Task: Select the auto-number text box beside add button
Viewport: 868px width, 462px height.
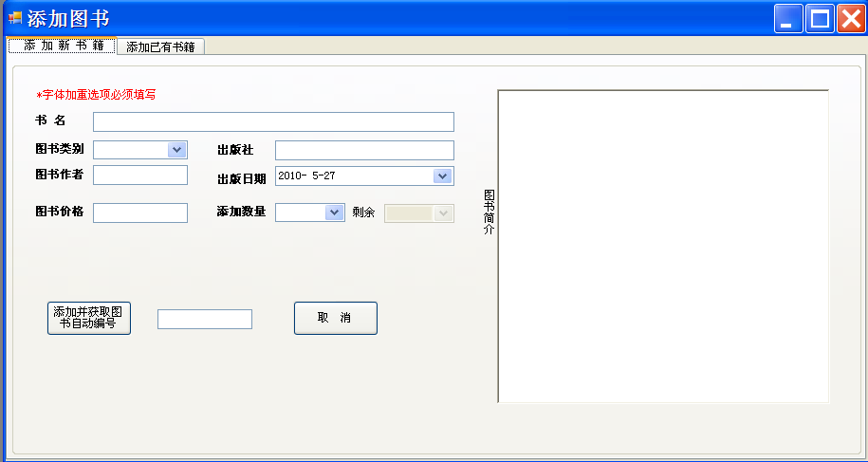Action: tap(205, 320)
